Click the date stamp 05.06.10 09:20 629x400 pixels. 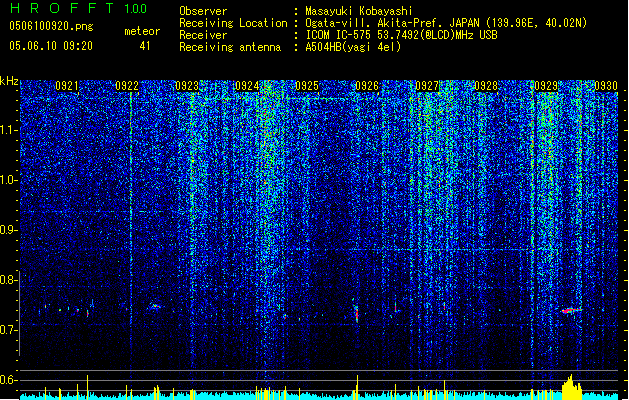pos(51,46)
